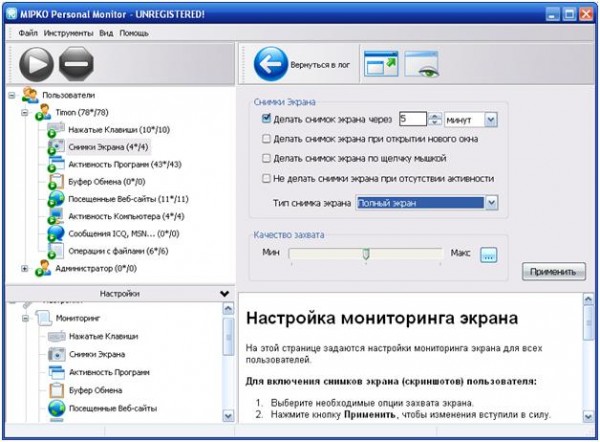Click the Администратор user icon

pos(43,268)
